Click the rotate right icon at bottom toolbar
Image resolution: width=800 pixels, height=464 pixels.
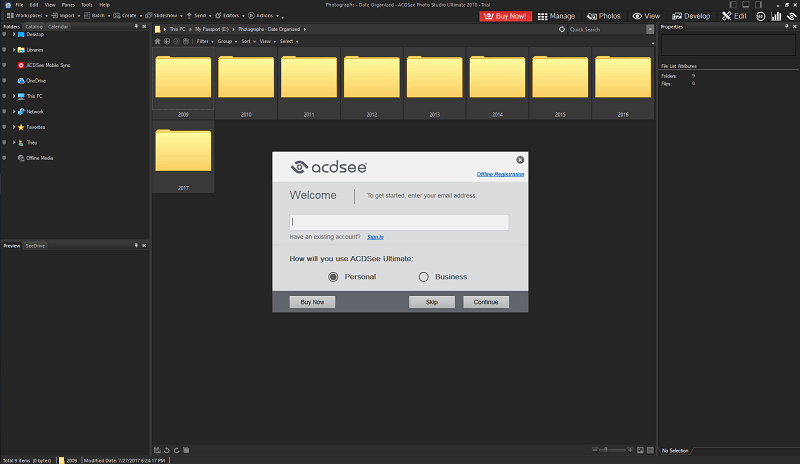(x=177, y=450)
